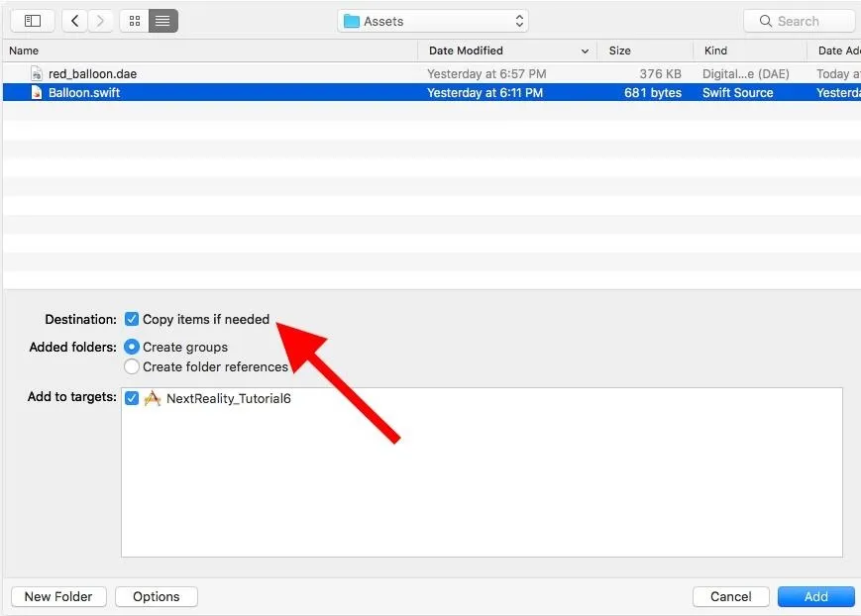Sort by the Kind column header
Screen dimensions: 861x616
click(750, 51)
